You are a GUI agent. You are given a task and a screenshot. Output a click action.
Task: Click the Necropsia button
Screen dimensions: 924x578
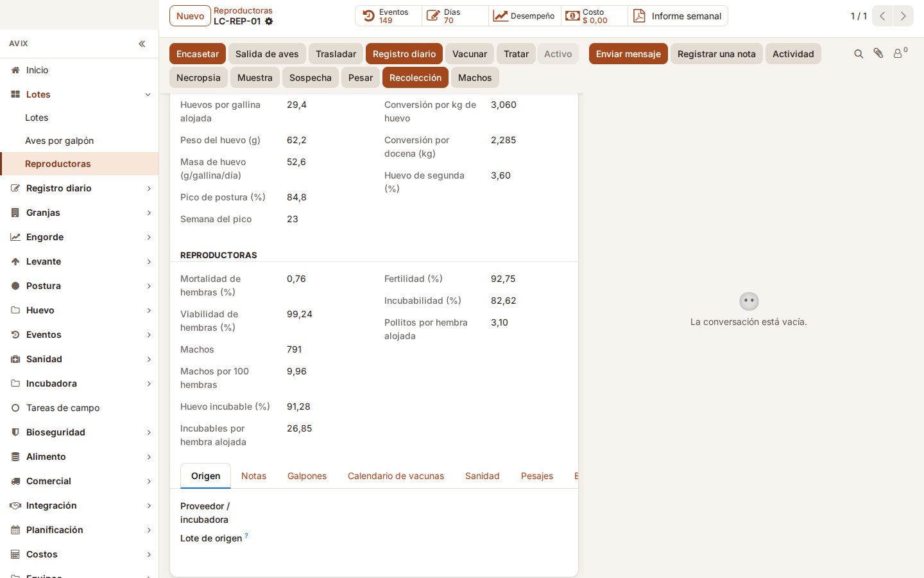pyautogui.click(x=198, y=78)
